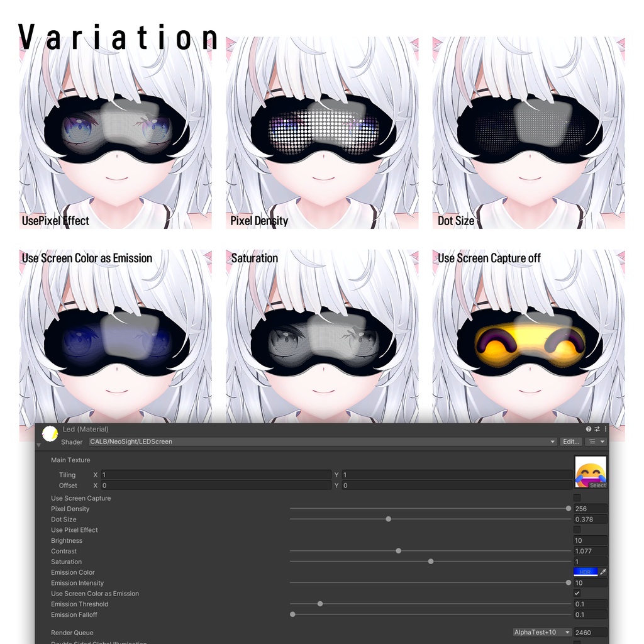Click the Emission Intensity slider handle
Viewport: 644px width, 644px height.
pyautogui.click(x=569, y=583)
